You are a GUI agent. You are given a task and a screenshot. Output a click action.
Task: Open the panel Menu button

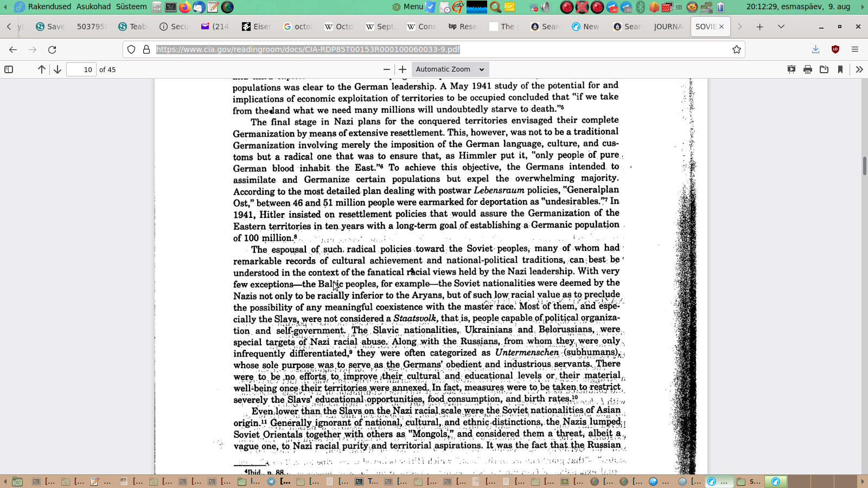[407, 7]
